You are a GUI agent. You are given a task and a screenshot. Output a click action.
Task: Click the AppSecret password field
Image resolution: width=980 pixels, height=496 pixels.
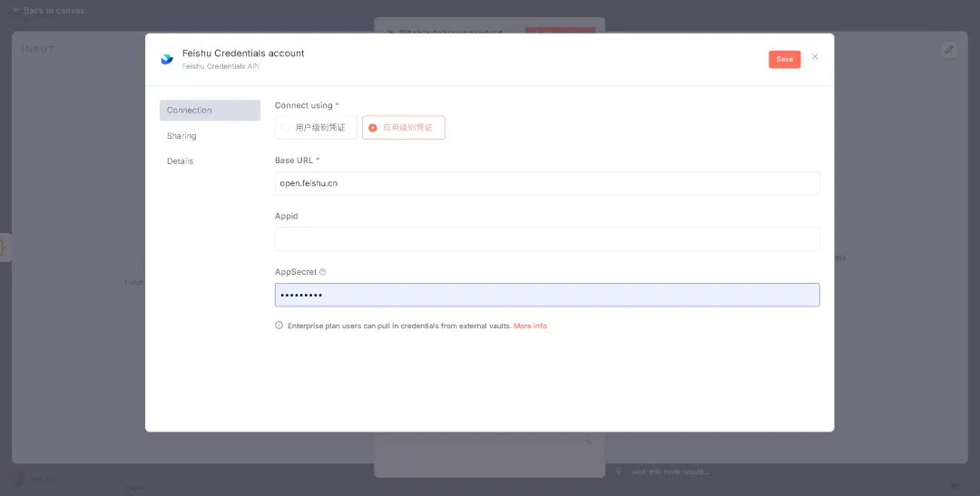[547, 295]
